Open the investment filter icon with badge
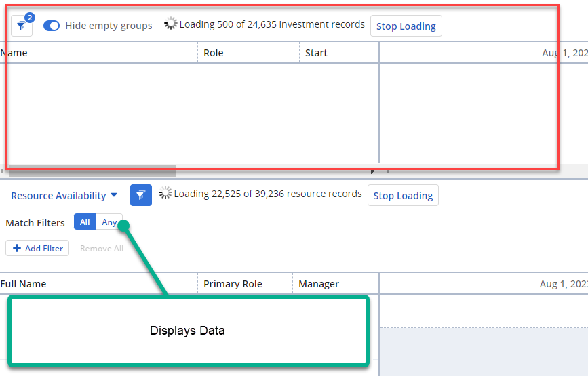The height and width of the screenshot is (376, 588). 22,26
